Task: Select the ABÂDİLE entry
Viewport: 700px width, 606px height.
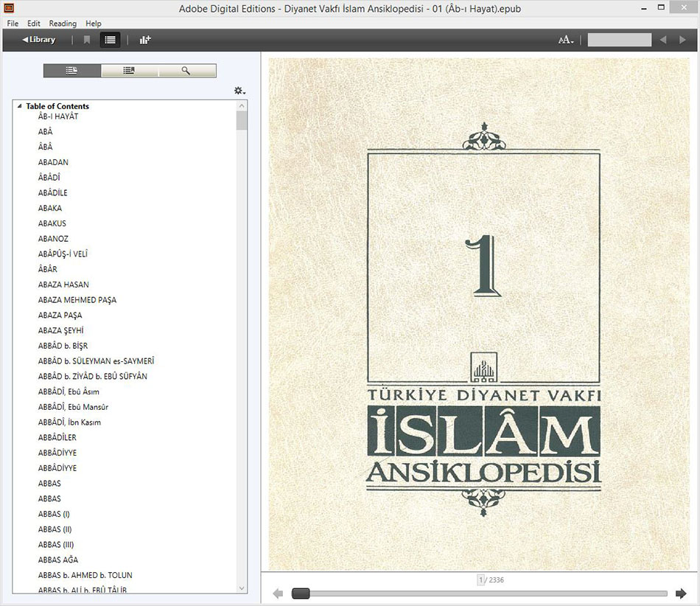Action: 52,192
